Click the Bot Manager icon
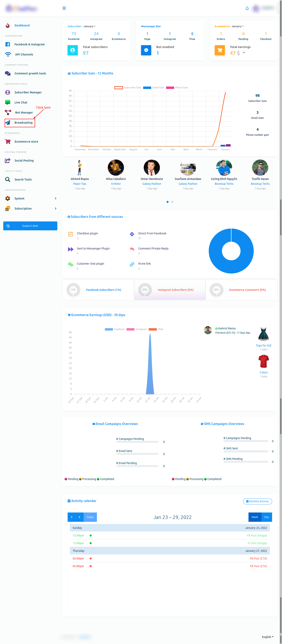282x644 pixels. [x=8, y=113]
